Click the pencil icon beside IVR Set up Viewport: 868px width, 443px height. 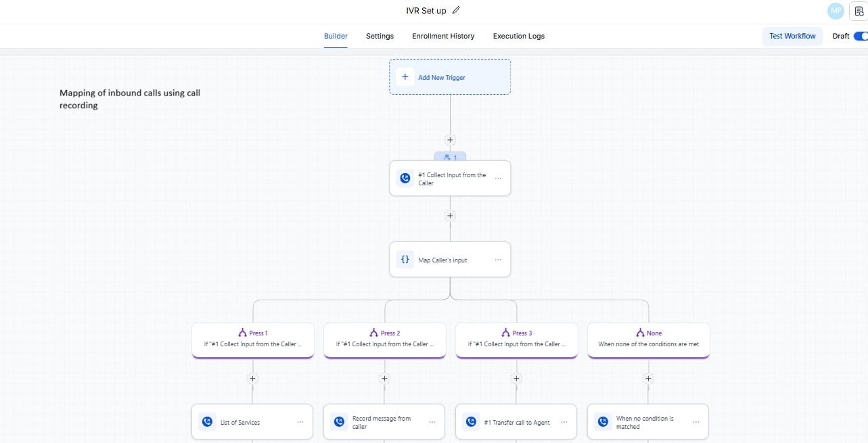click(x=455, y=10)
